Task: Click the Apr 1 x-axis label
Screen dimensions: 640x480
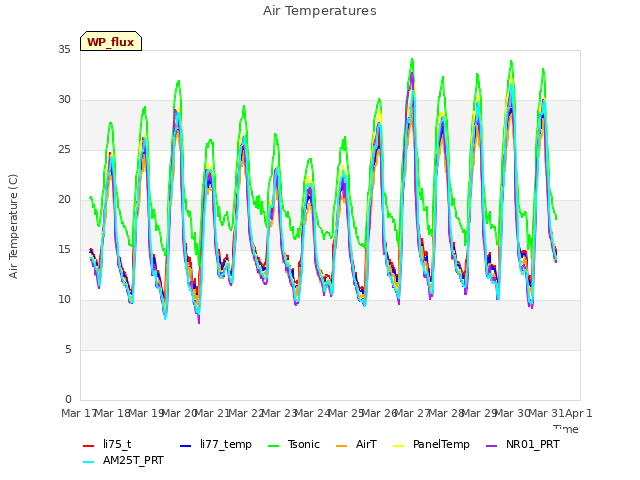Action: point(578,413)
